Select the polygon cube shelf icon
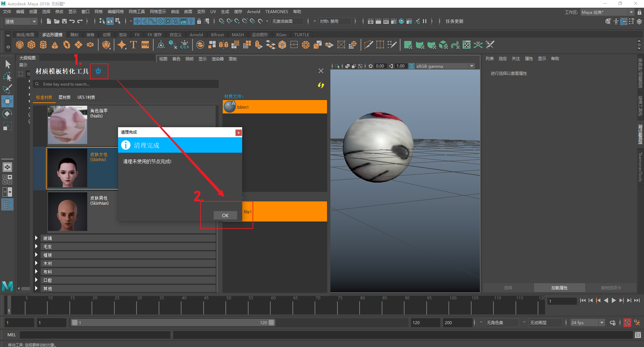644x347 pixels. [x=32, y=45]
